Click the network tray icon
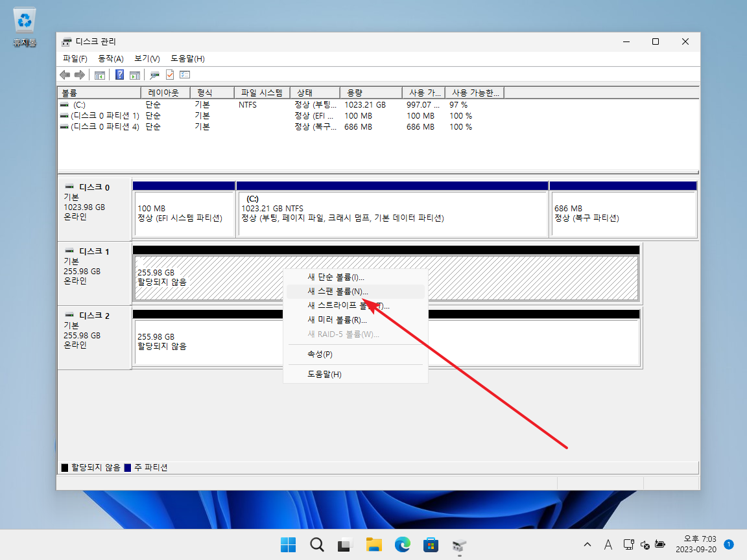Screen dimensions: 747x560 tap(628, 544)
